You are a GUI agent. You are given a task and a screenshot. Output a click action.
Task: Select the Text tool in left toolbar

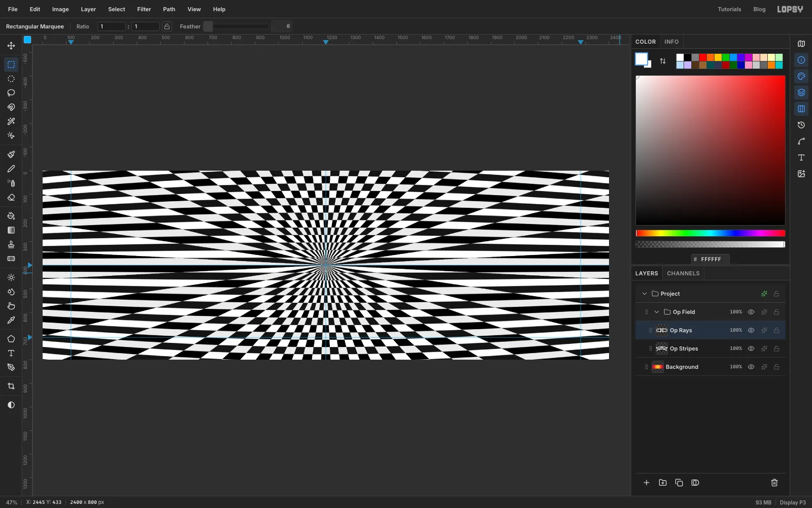pos(11,353)
